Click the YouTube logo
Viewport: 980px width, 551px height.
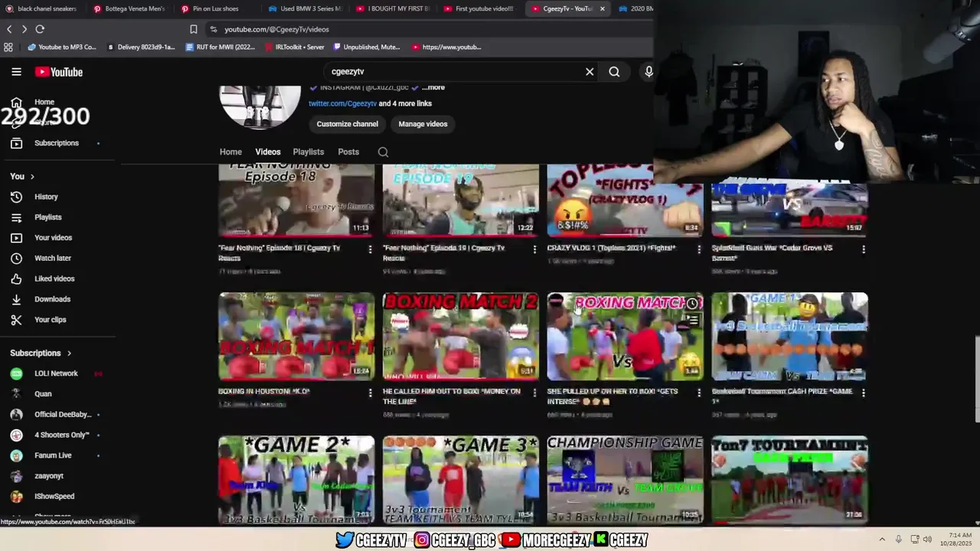click(x=58, y=72)
